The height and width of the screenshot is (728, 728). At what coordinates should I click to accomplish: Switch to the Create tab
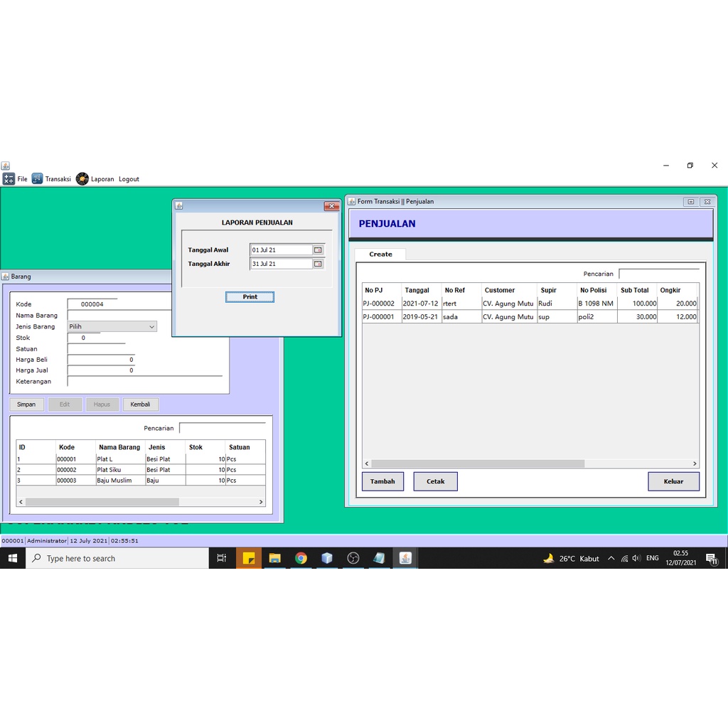[380, 255]
